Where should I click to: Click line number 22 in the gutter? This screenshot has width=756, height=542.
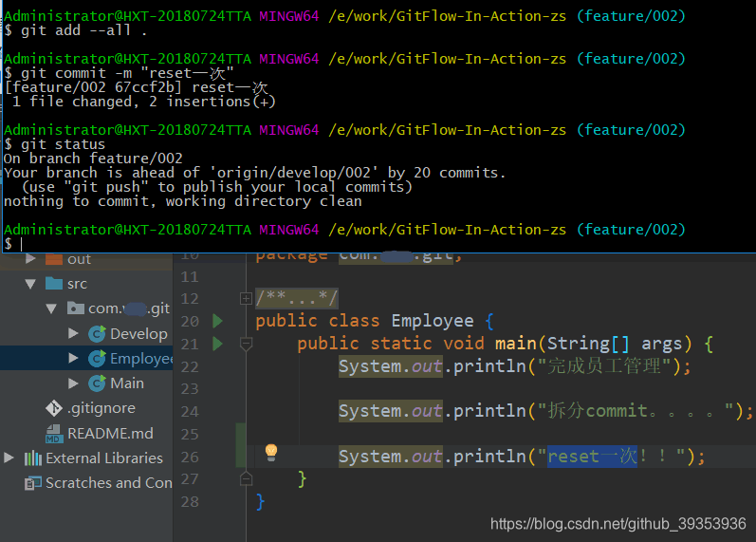click(190, 367)
